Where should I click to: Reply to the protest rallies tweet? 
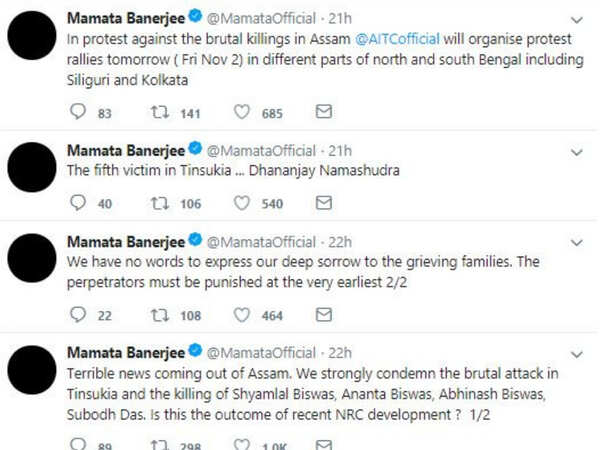78,112
